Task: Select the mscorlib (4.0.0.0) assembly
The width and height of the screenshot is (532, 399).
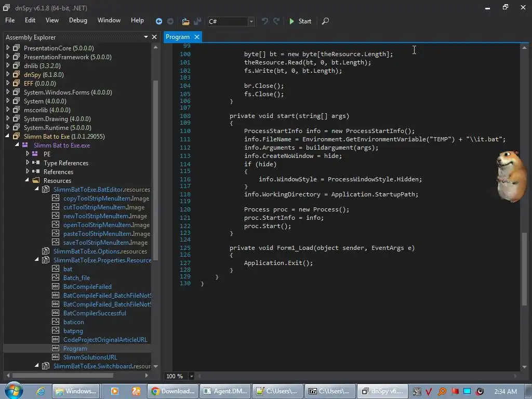Action: point(47,110)
